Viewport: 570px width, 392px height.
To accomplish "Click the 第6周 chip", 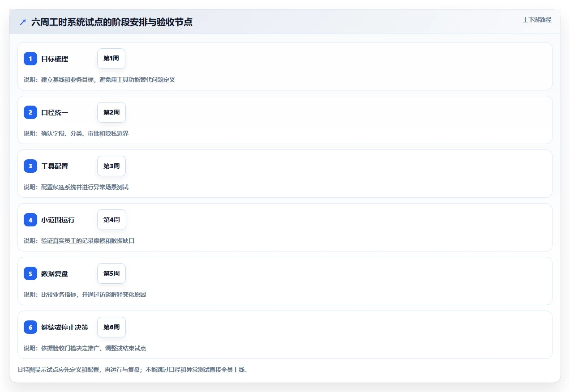I will click(x=111, y=327).
